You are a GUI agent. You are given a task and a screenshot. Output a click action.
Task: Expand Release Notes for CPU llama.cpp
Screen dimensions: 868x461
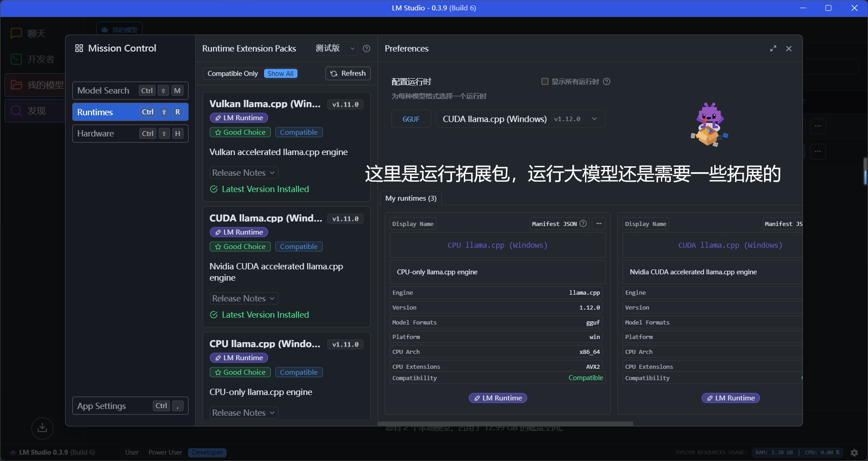click(244, 413)
